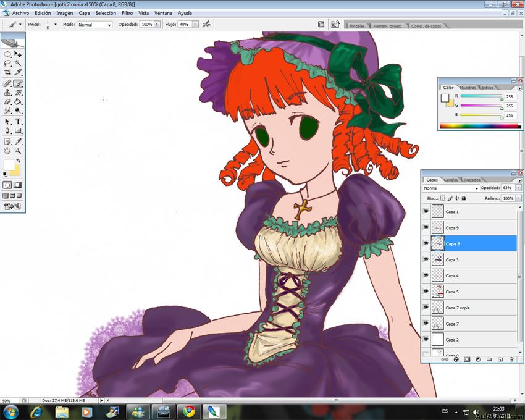Toggle lock all for layer

pyautogui.click(x=464, y=198)
